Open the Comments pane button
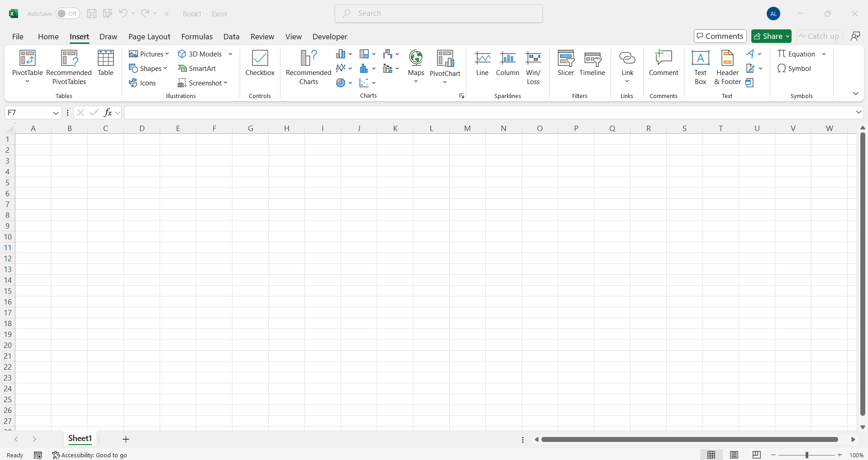The width and height of the screenshot is (868, 460). tap(720, 36)
